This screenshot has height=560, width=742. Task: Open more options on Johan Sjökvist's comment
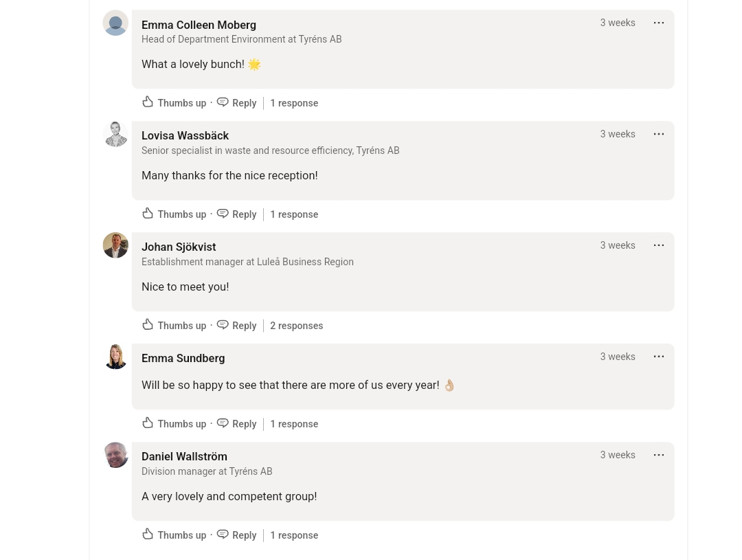(x=658, y=245)
